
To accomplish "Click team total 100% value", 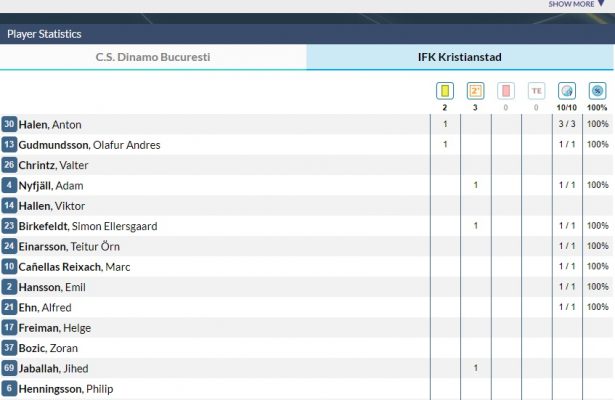I will [x=597, y=107].
